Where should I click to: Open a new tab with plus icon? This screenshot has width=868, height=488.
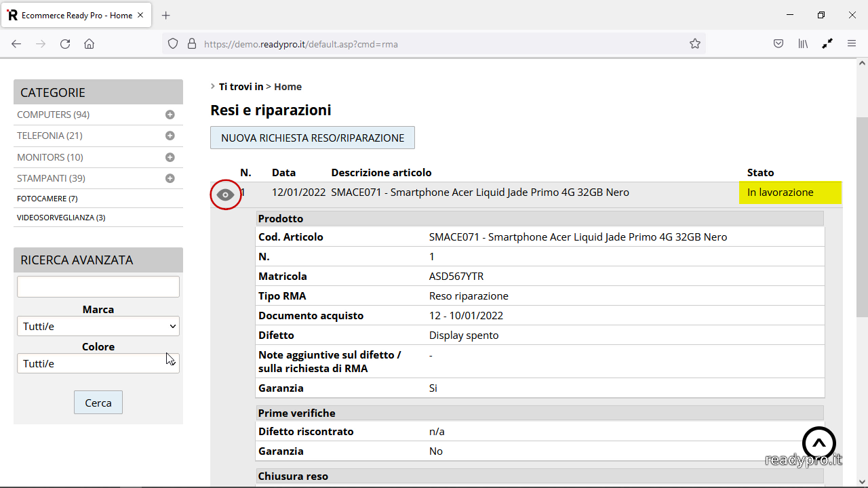point(166,15)
